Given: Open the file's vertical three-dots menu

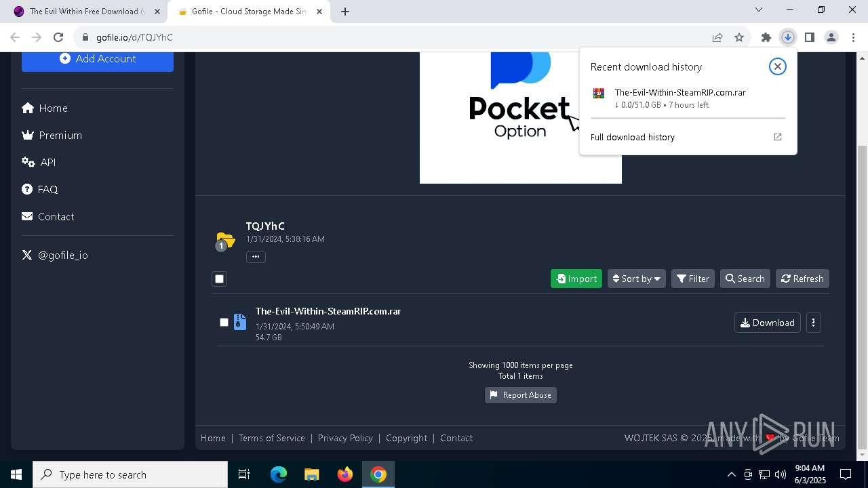Looking at the screenshot, I should tap(813, 323).
